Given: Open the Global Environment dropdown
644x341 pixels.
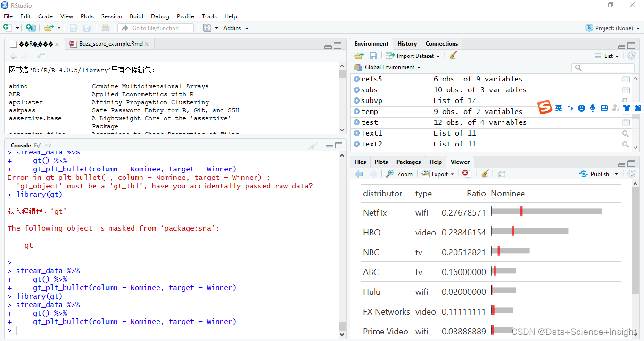Looking at the screenshot, I should (388, 67).
